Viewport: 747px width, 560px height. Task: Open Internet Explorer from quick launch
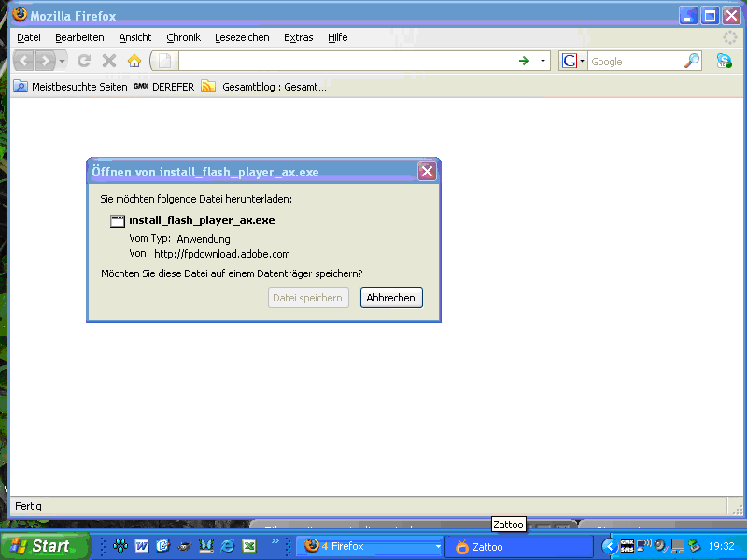(x=227, y=546)
